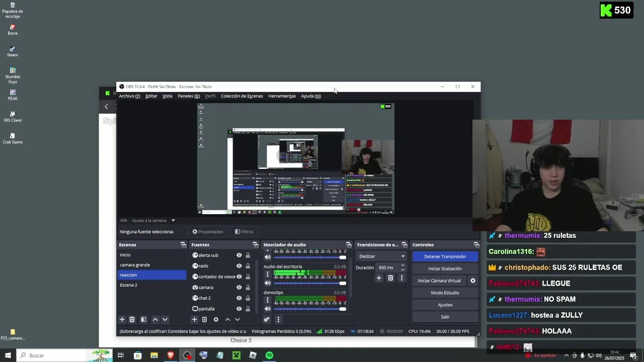
Task: Hide the raids source
Action: click(x=239, y=266)
